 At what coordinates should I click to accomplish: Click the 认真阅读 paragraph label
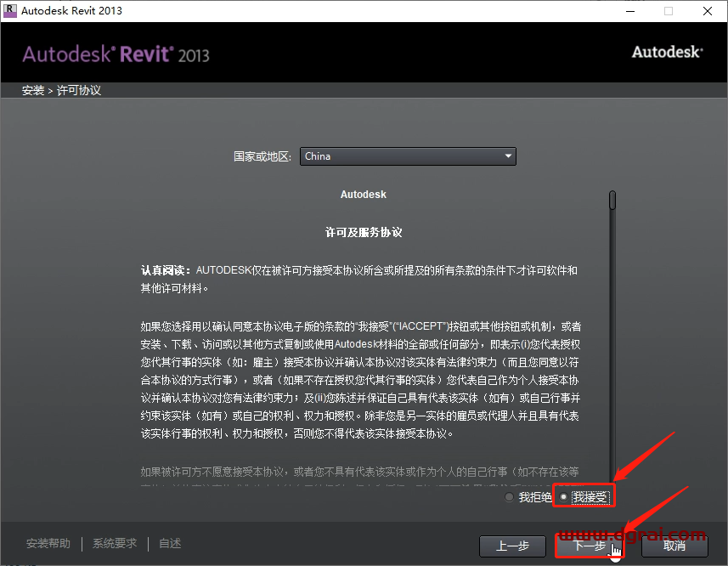(166, 270)
